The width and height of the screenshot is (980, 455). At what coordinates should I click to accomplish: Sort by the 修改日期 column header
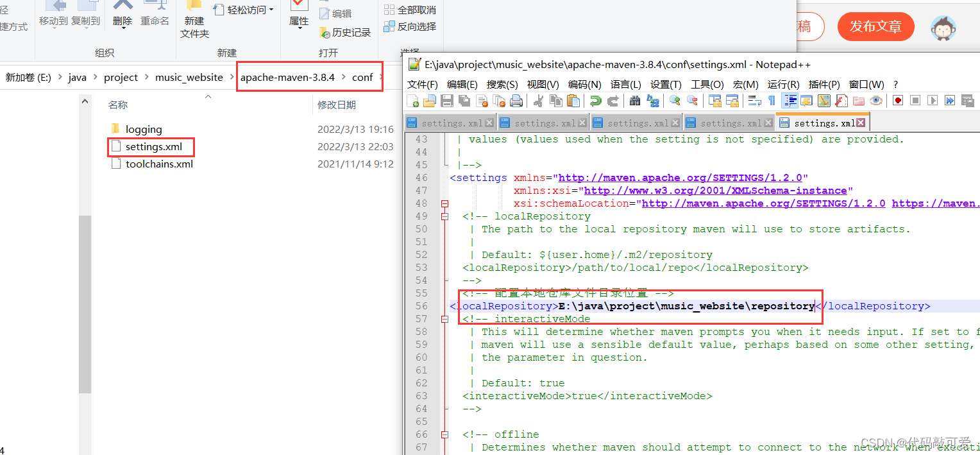tap(337, 105)
